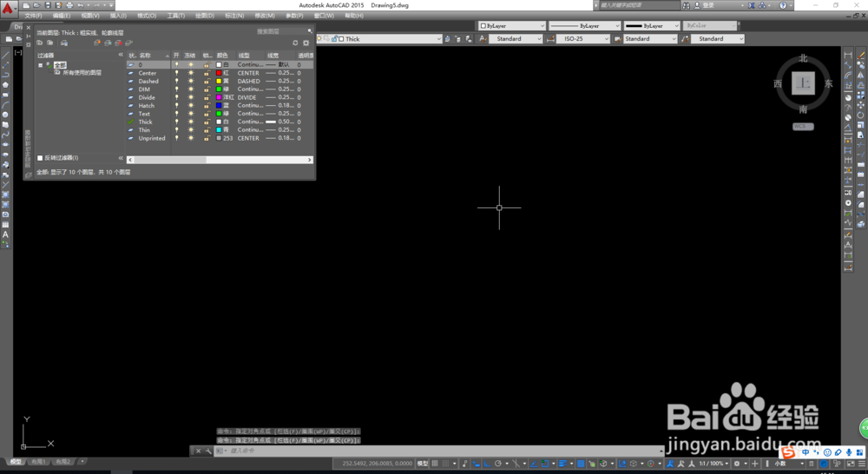Open the layer dropdown showing Thick
This screenshot has width=868, height=474.
coord(379,39)
